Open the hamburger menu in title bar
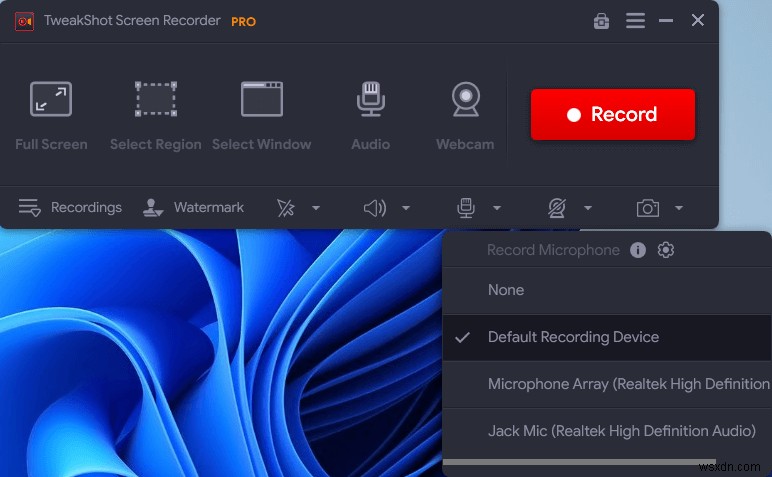The image size is (772, 477). point(635,21)
